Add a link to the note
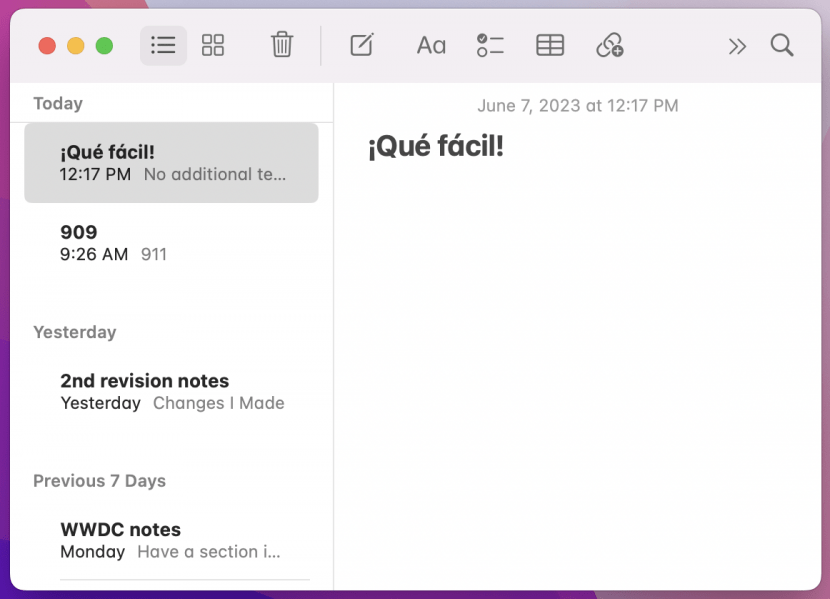The height and width of the screenshot is (599, 830). coord(610,45)
